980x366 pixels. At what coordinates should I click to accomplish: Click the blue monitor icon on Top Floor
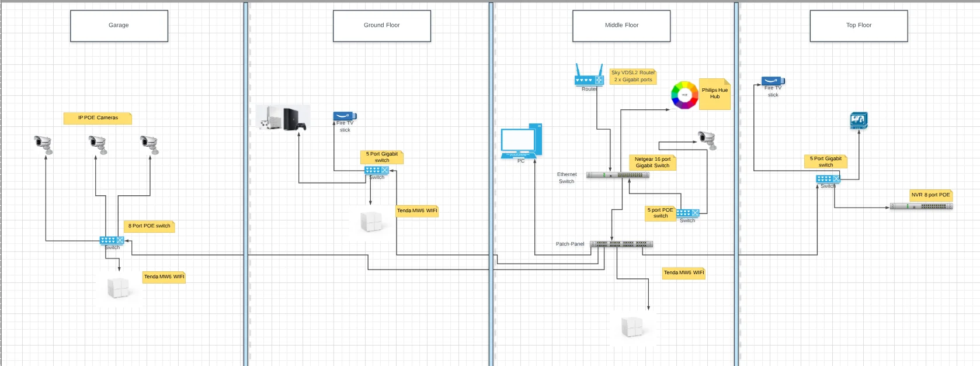coord(859,120)
